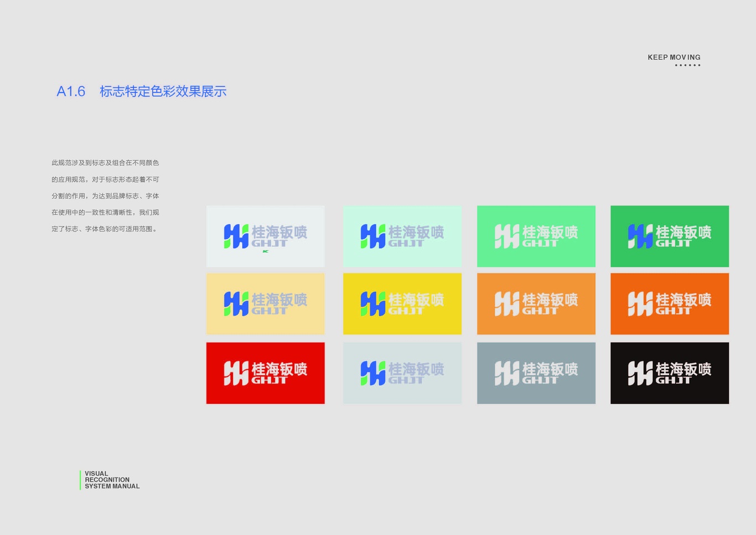Screen dimensions: 756x535
Task: Click the A1.6 section heading
Action: pyautogui.click(x=71, y=91)
